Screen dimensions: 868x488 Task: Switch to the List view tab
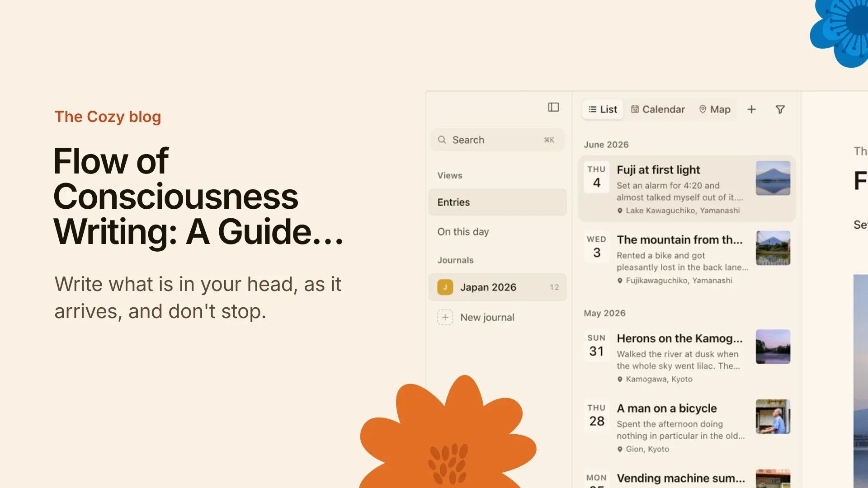pyautogui.click(x=603, y=109)
